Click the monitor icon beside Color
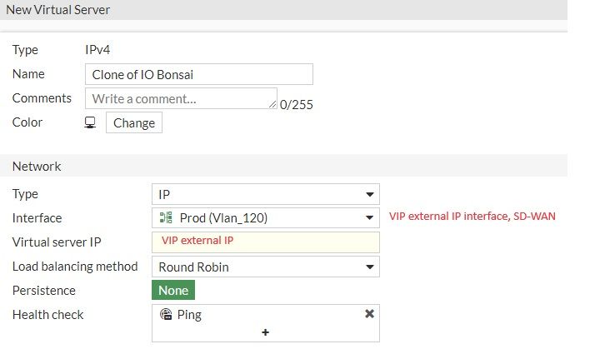This screenshot has height=364, width=600. (x=90, y=122)
